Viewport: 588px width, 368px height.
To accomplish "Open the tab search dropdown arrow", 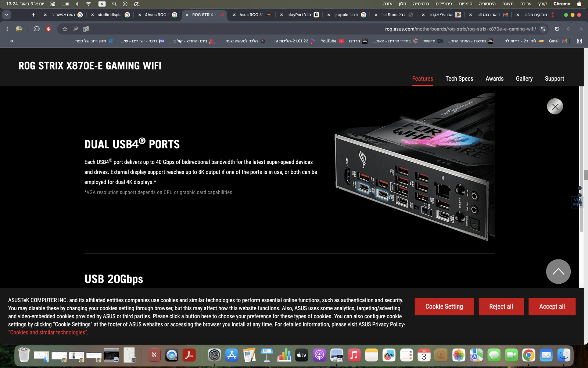I will click(x=7, y=15).
